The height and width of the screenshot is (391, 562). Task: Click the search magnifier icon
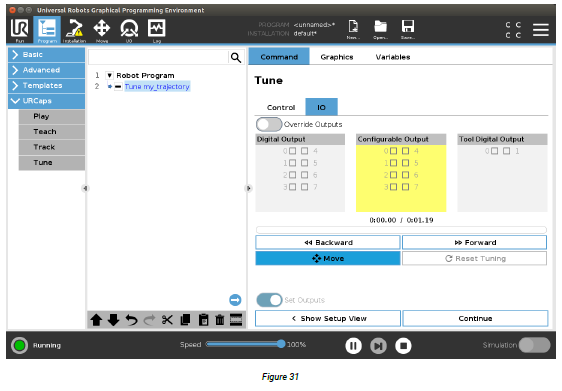pyautogui.click(x=235, y=57)
